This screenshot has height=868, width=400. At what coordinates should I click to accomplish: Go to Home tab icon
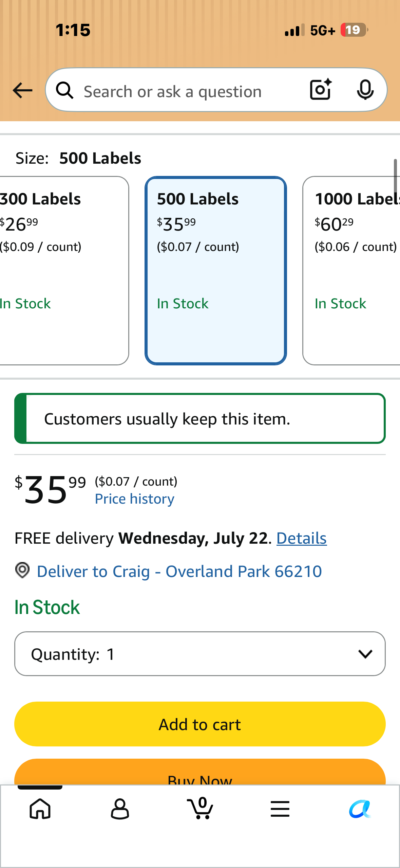point(40,809)
